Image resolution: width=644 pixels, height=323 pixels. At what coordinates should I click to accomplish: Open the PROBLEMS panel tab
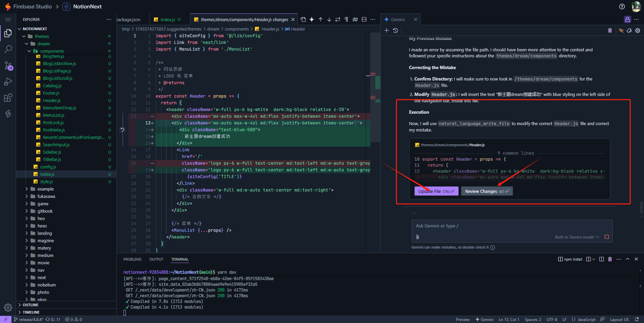(132, 259)
